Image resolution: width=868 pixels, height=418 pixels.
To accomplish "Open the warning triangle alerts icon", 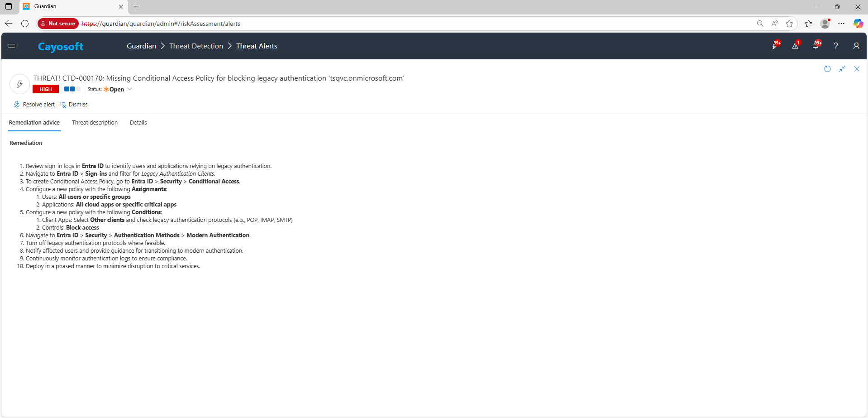I will pyautogui.click(x=795, y=46).
